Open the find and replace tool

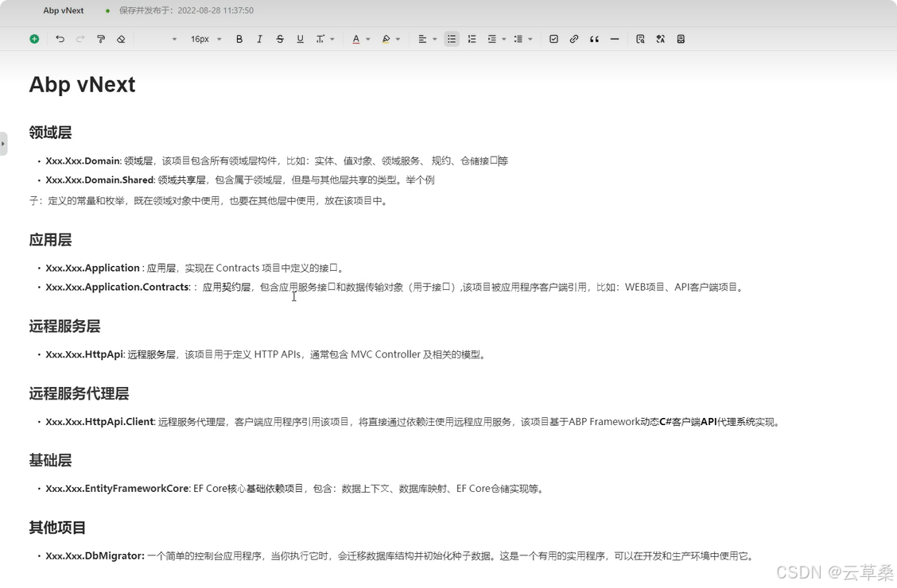640,39
